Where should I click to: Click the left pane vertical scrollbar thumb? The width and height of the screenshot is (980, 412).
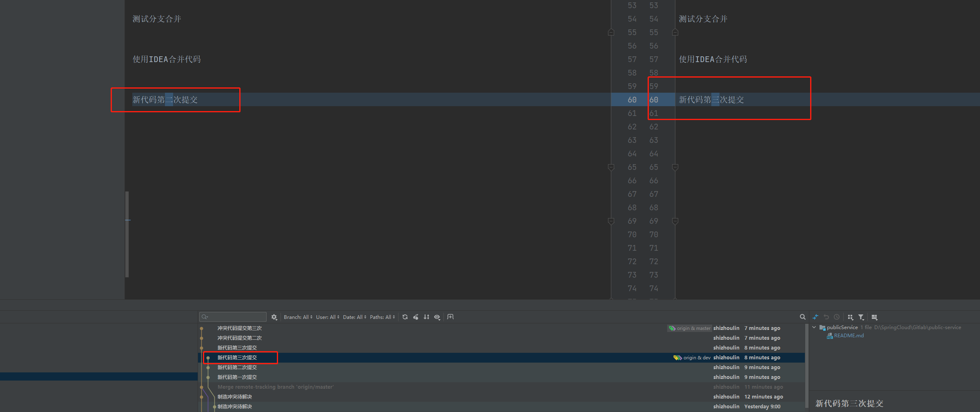tap(127, 234)
